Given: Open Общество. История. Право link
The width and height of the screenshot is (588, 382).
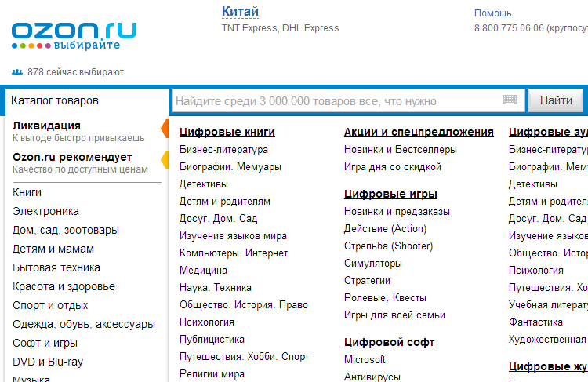Looking at the screenshot, I should [x=243, y=304].
